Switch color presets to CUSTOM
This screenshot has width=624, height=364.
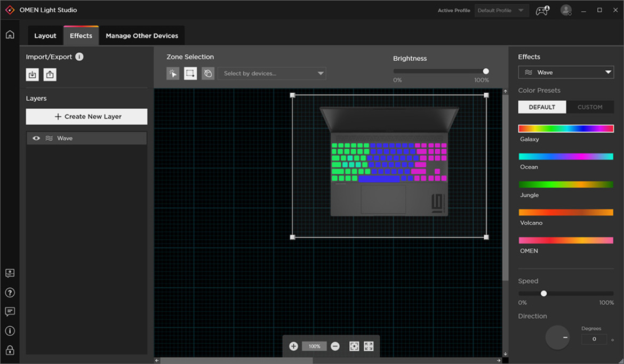point(590,107)
